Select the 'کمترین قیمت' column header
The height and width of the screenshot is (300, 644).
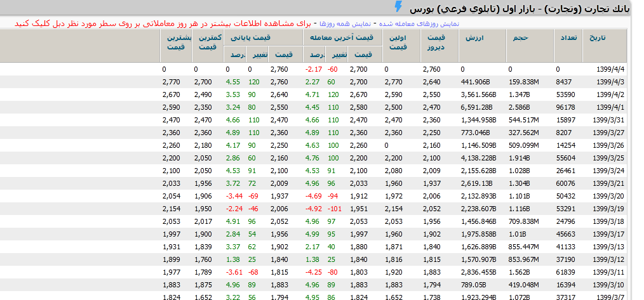click(209, 42)
